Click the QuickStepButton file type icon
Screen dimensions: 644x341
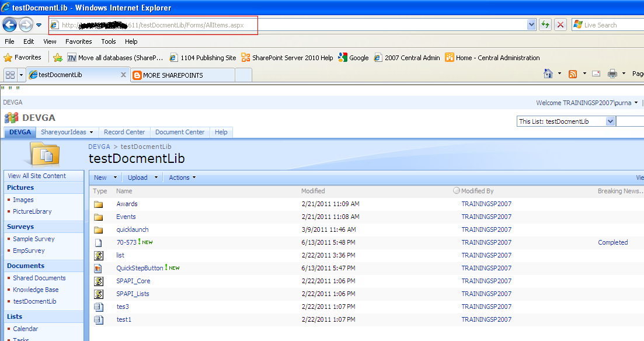point(98,268)
